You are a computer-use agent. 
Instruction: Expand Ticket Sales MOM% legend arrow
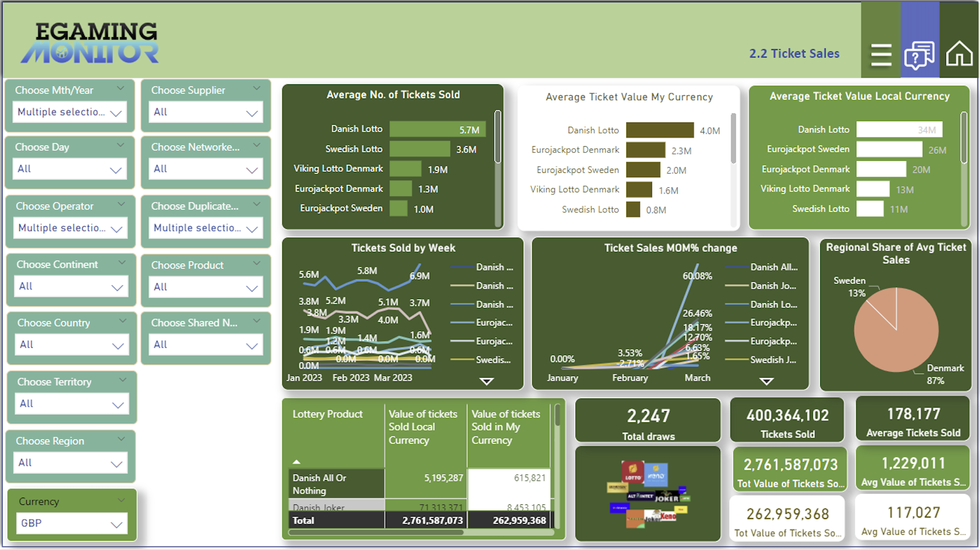click(x=767, y=381)
